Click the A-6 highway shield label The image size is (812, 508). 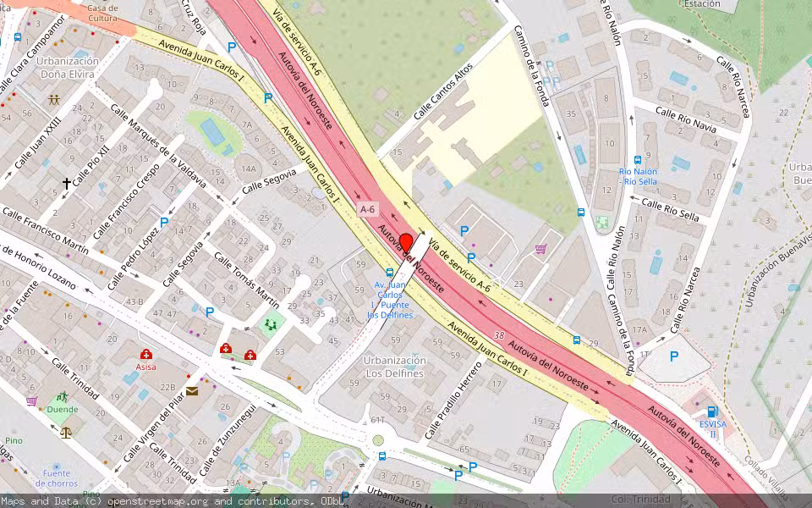click(367, 209)
